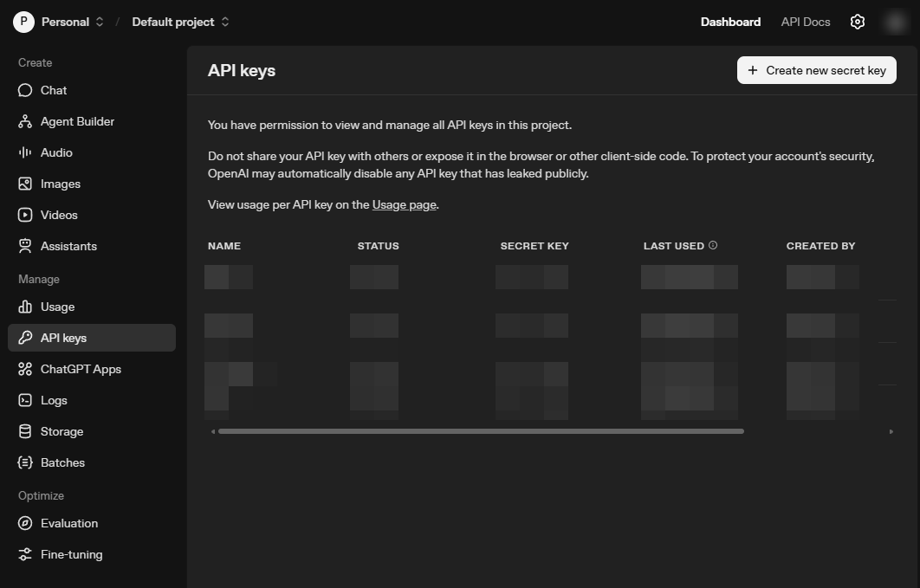Screen dimensions: 920x588
Task: Click the Last Used info icon
Action: tap(713, 246)
